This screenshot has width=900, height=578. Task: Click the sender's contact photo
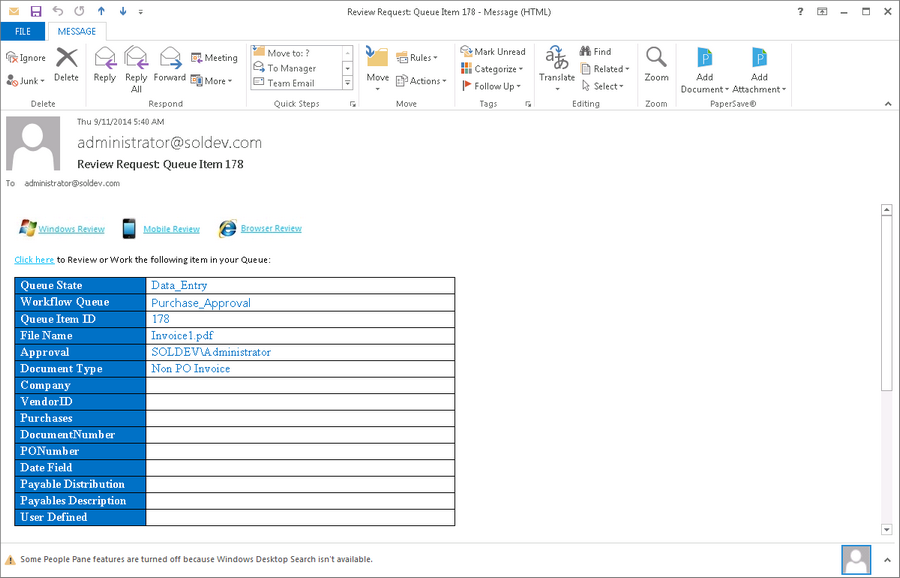(33, 143)
